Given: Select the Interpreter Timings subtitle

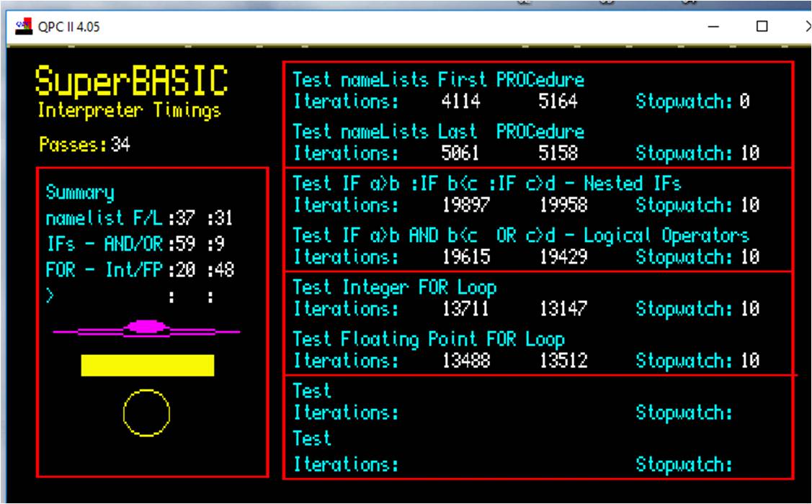Looking at the screenshot, I should coord(129,111).
